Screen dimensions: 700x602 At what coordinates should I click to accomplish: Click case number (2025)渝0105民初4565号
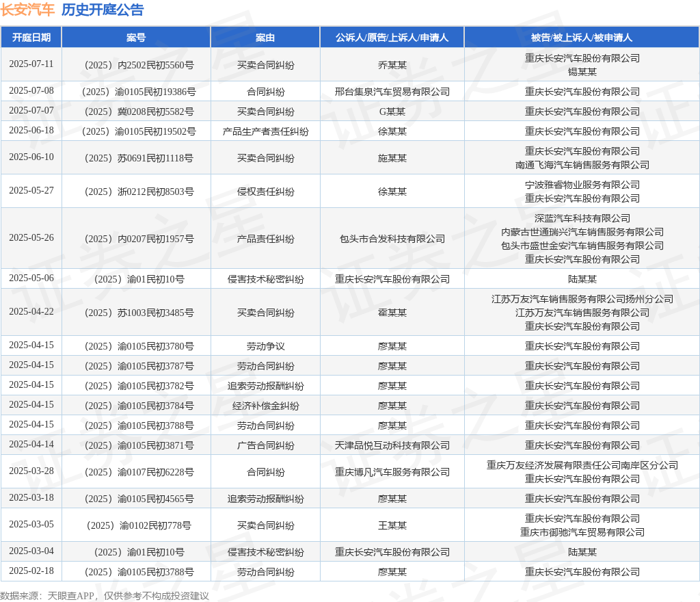coord(139,499)
